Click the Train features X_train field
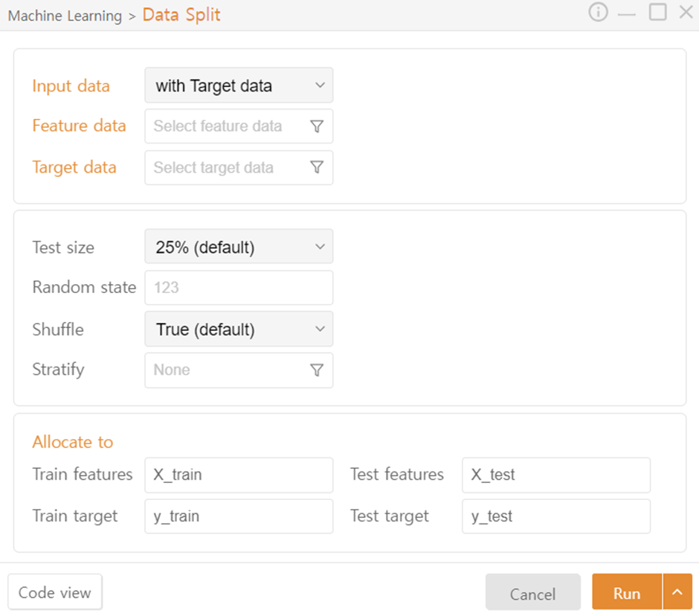Image resolution: width=699 pixels, height=616 pixels. 239,475
